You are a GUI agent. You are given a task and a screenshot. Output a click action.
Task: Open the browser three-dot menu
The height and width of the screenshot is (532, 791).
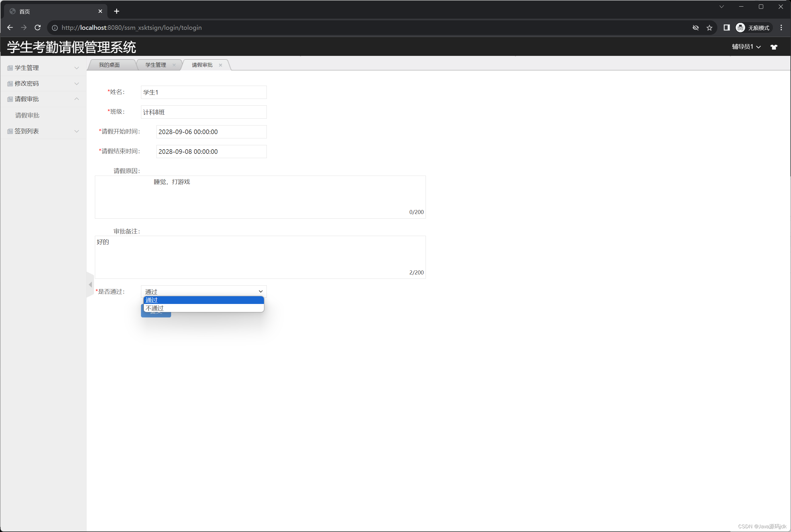coord(781,28)
